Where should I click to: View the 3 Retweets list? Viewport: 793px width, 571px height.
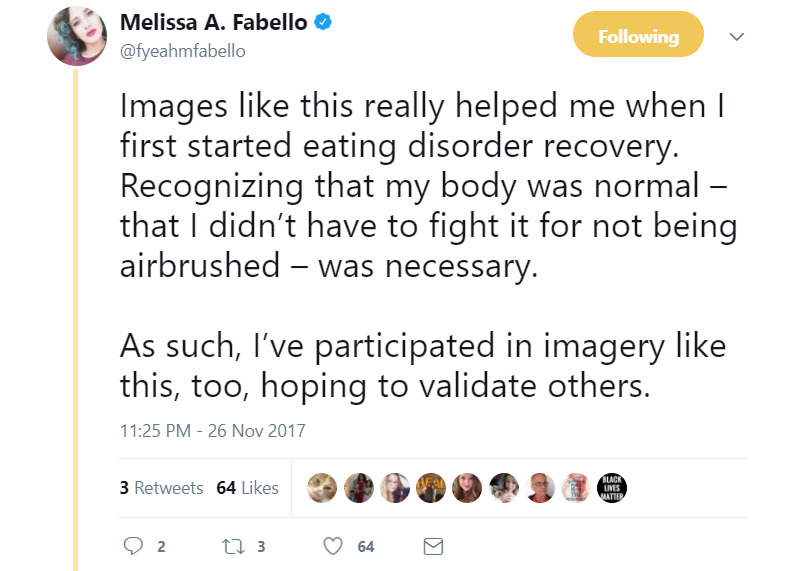(x=161, y=488)
